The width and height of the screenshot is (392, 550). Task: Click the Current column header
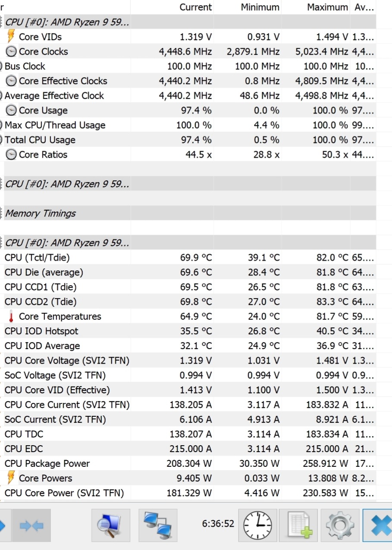pos(195,7)
